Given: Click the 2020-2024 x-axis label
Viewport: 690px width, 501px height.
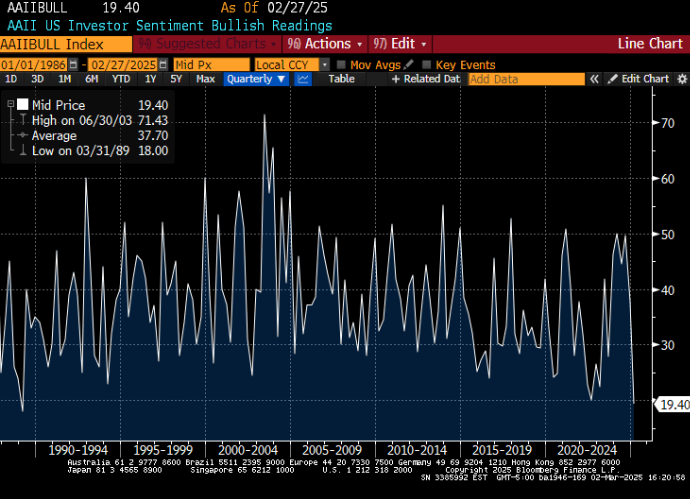Looking at the screenshot, I should (587, 450).
